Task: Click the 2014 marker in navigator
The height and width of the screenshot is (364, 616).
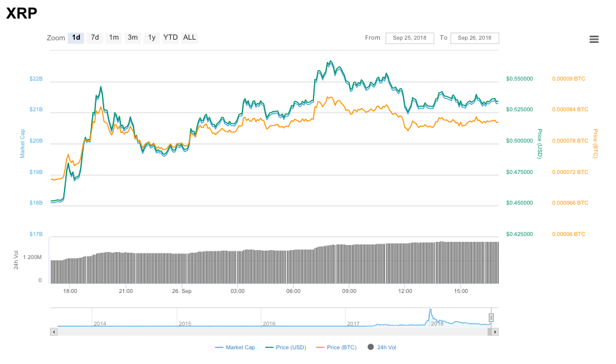Action: [100, 324]
